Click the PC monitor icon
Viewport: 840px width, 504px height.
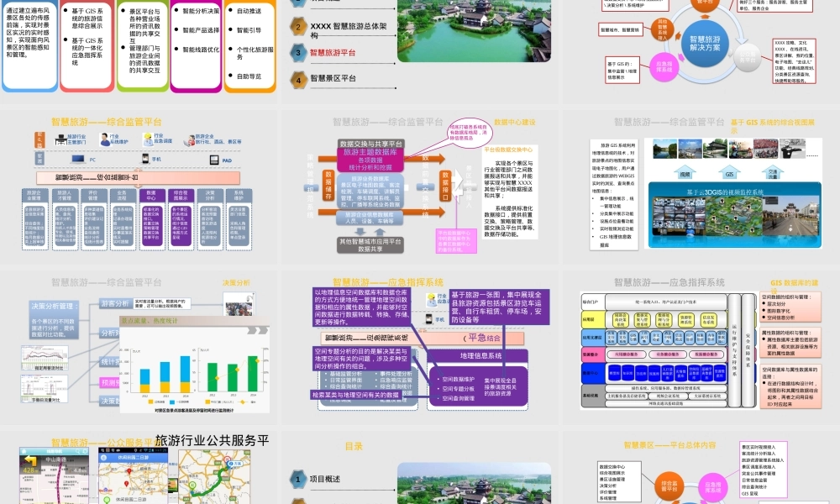click(78, 159)
